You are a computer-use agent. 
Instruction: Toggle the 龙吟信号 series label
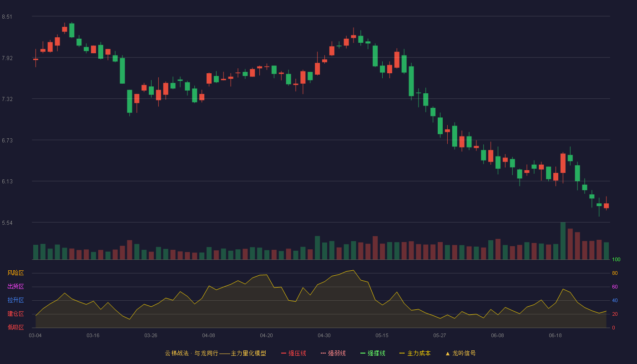tap(464, 353)
